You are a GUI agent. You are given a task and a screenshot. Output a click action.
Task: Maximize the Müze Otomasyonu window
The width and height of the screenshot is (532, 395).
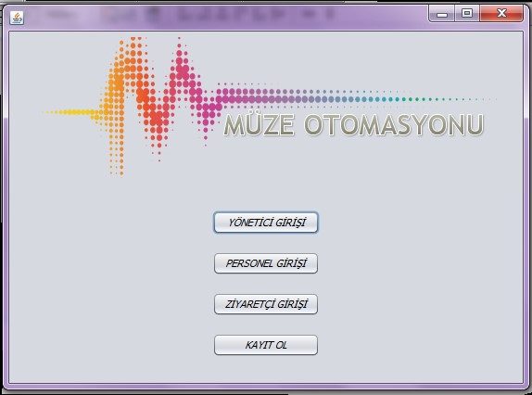(x=467, y=14)
